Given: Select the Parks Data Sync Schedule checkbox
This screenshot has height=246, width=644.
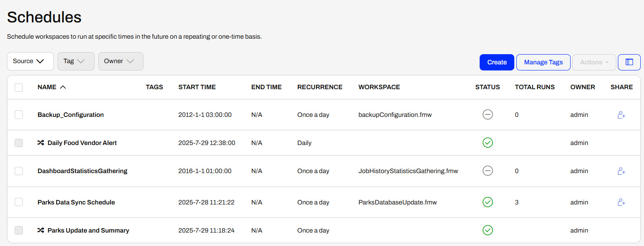Looking at the screenshot, I should [x=19, y=202].
